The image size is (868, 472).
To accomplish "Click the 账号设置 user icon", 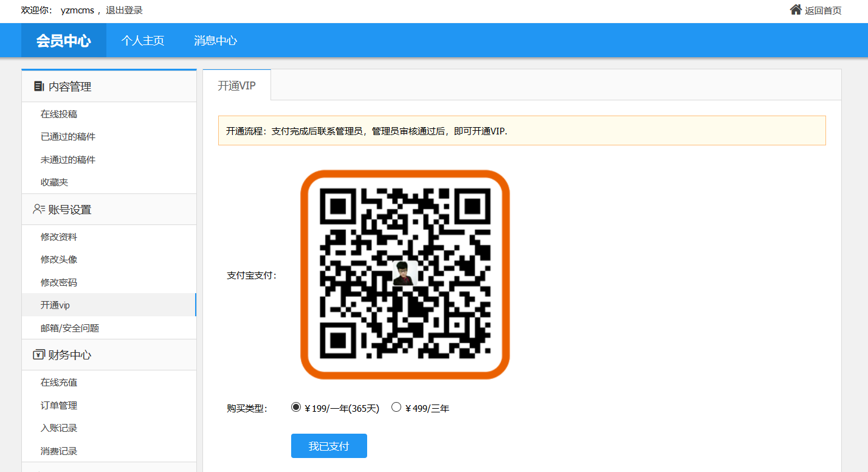I will click(x=39, y=209).
